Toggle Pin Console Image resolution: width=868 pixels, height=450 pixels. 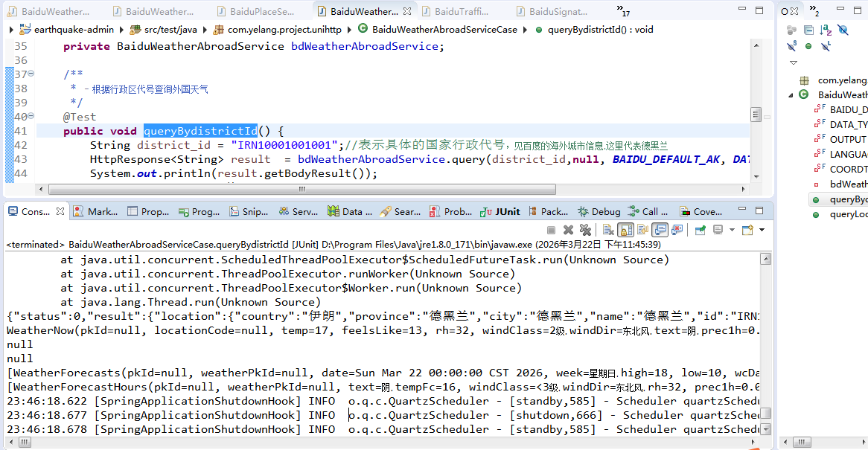coord(701,229)
